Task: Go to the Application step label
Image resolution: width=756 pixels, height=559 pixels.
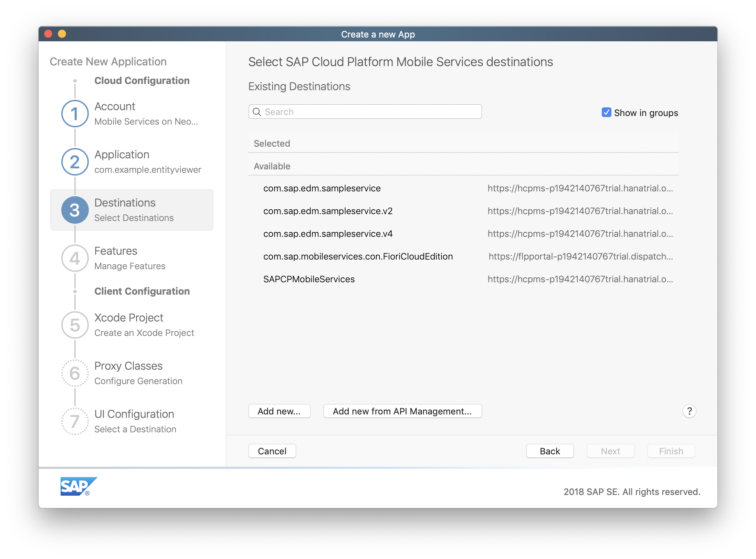Action: (122, 155)
